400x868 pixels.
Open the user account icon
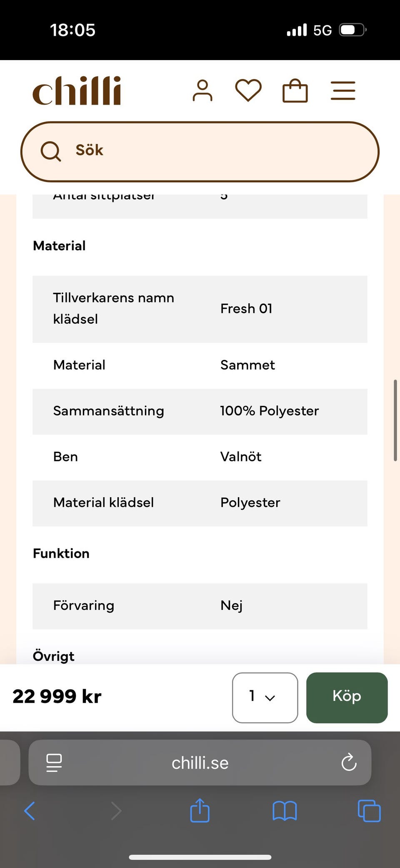point(202,91)
